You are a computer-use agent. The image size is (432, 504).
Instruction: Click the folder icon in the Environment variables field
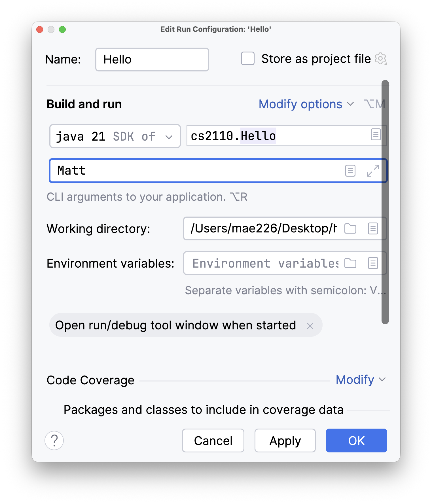click(350, 263)
